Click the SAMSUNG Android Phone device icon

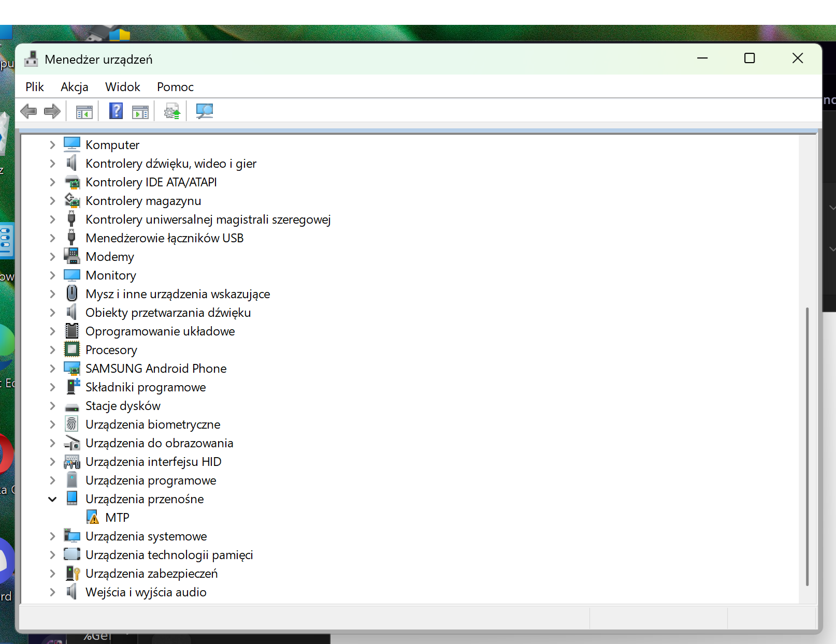72,368
